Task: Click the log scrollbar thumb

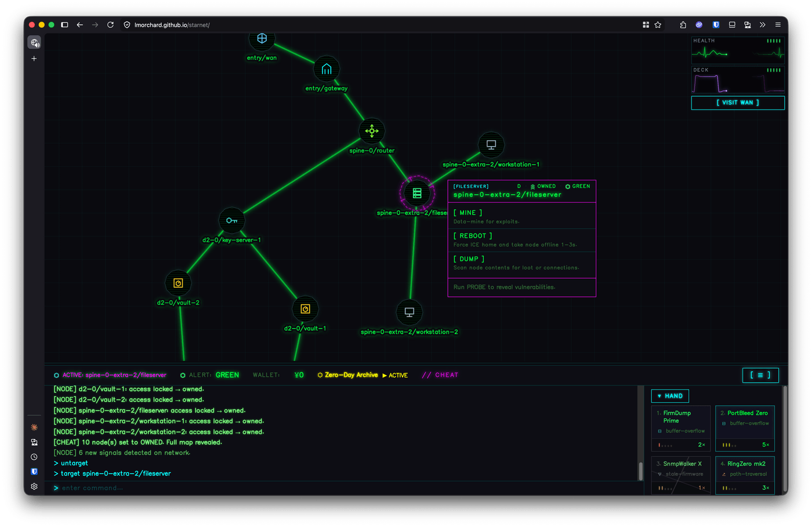Action: point(640,471)
